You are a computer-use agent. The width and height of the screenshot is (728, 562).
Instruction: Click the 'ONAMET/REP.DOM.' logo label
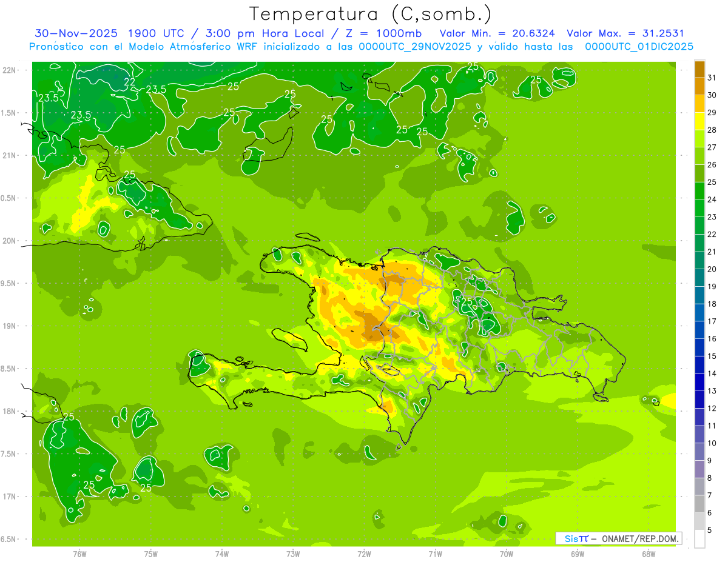pos(640,538)
